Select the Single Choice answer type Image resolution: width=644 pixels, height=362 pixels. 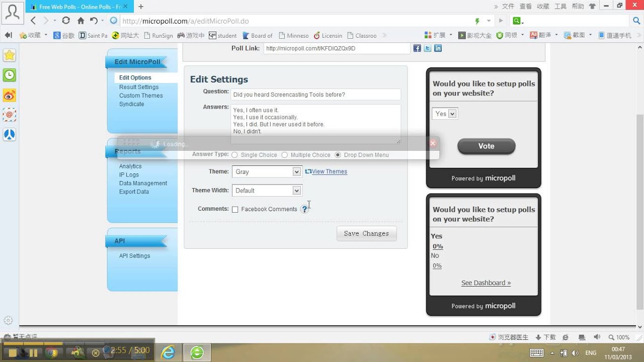tap(234, 155)
